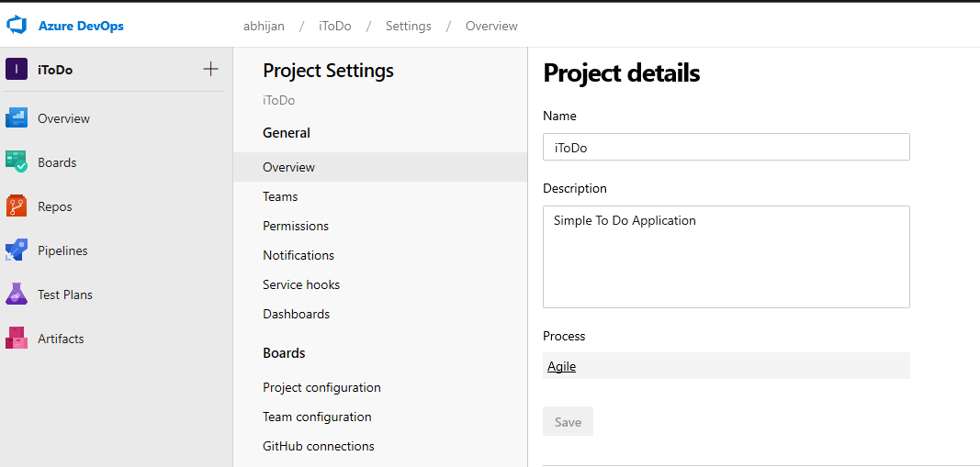Click the Artifacts label in sidebar

tap(61, 339)
